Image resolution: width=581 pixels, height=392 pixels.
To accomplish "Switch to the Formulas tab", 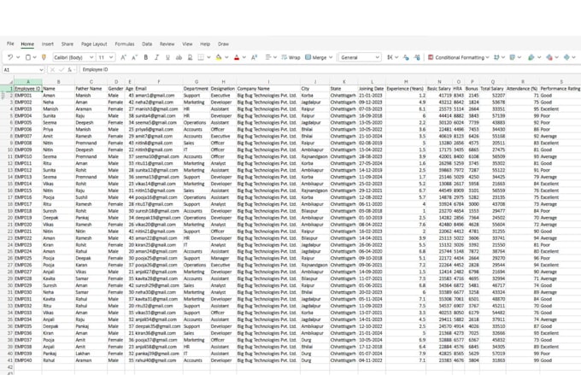I will 125,44.
